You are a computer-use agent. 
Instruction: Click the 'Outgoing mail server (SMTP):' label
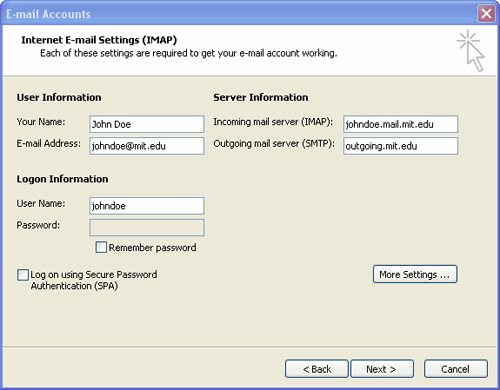click(274, 144)
